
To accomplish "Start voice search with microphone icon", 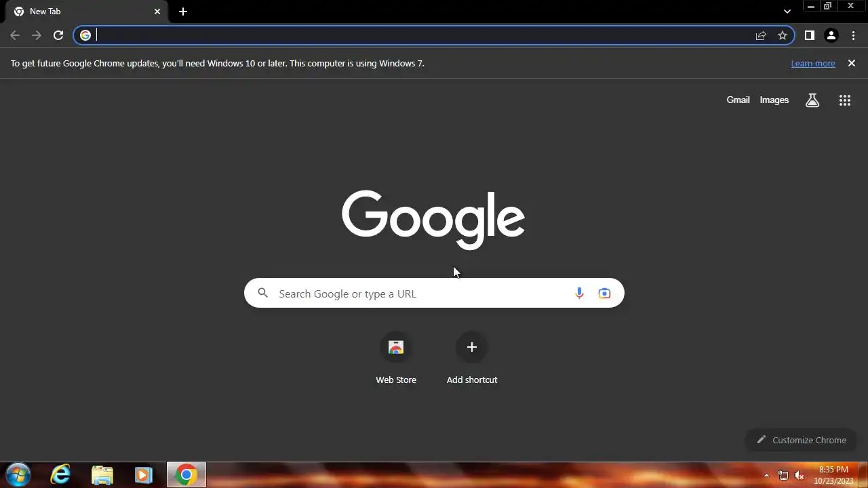I will 579,293.
